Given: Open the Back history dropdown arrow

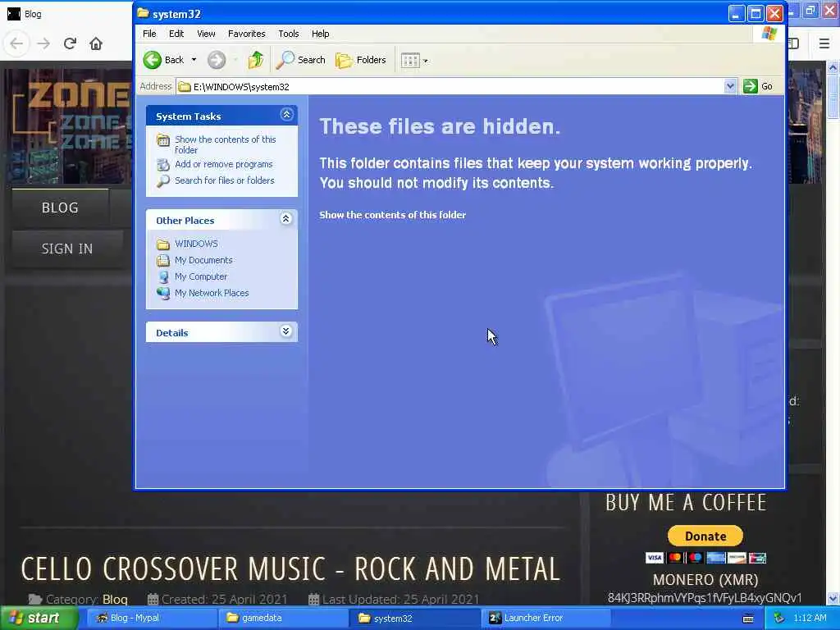Looking at the screenshot, I should coord(194,60).
